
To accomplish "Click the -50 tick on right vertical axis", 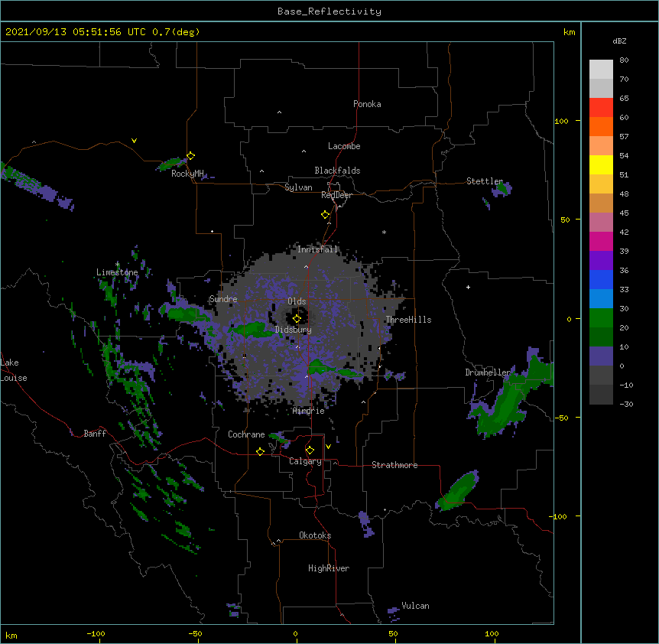I will click(x=561, y=418).
